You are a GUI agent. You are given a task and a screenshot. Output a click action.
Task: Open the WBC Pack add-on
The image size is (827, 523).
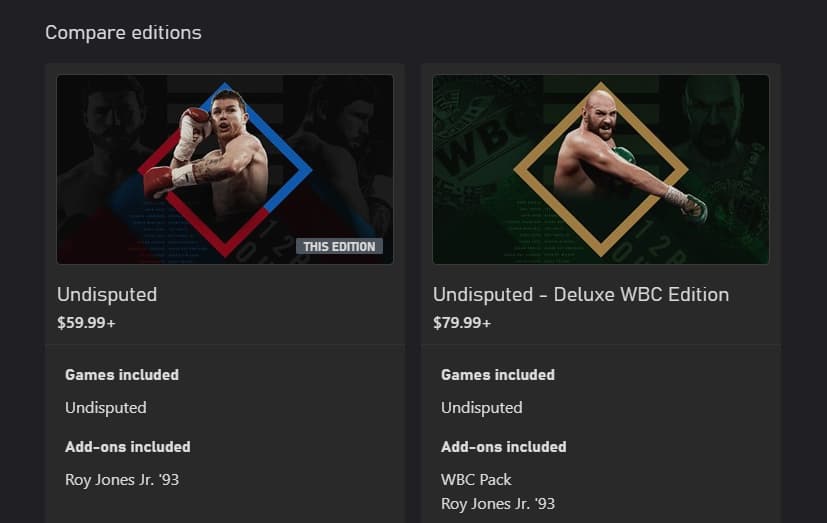click(476, 479)
